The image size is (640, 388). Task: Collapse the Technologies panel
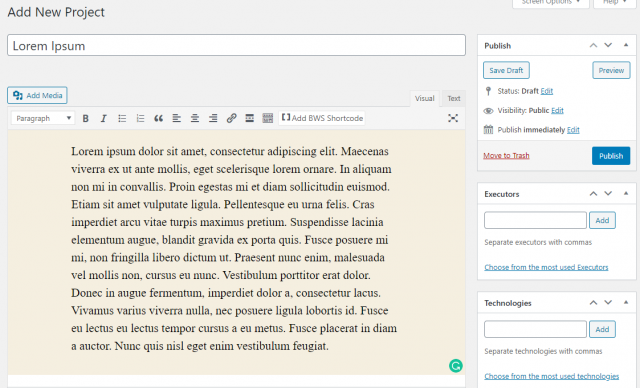[626, 302]
